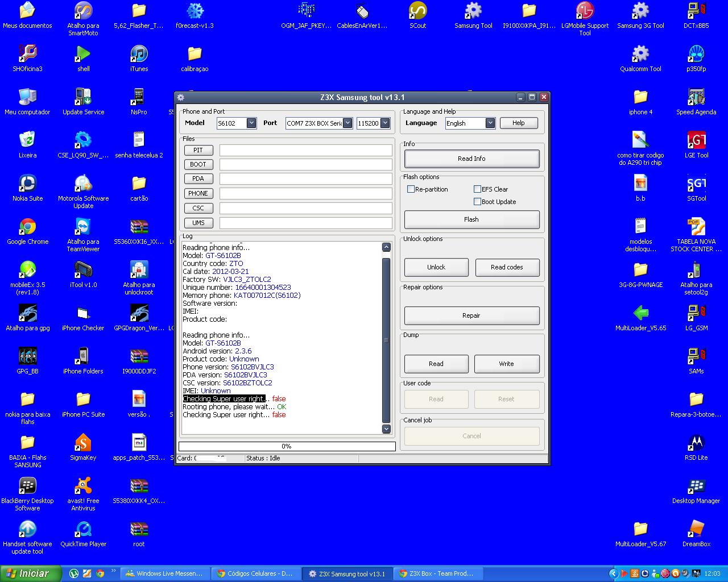Launch the mobileEx 3.5 shortcut
The height and width of the screenshot is (582, 728).
(x=27, y=278)
